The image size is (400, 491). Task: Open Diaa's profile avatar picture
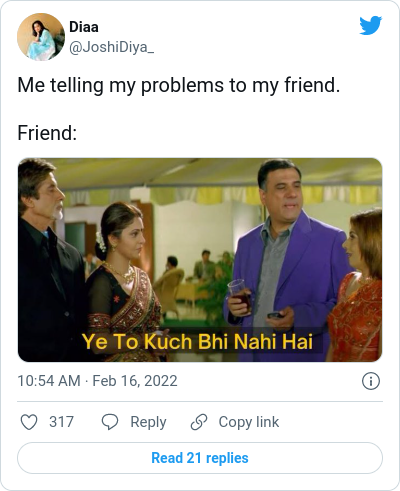coord(41,37)
